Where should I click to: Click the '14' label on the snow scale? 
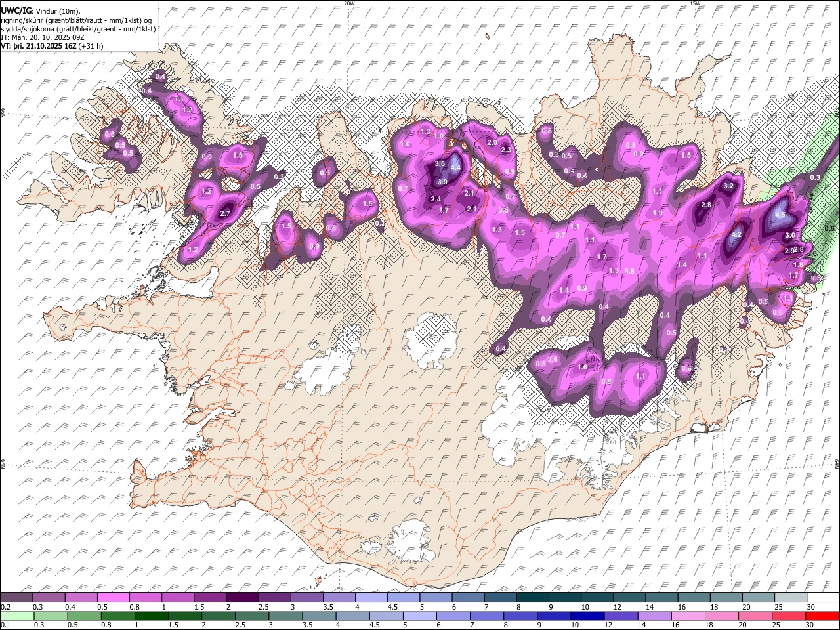point(650,607)
